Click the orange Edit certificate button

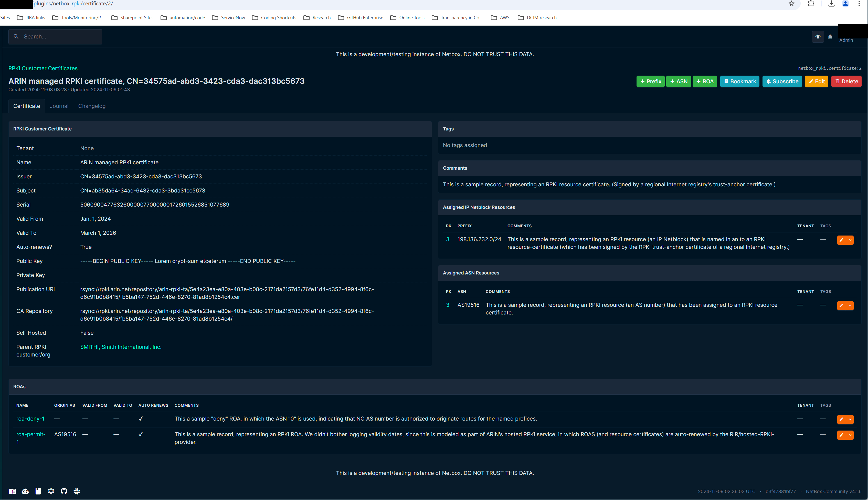[817, 81]
